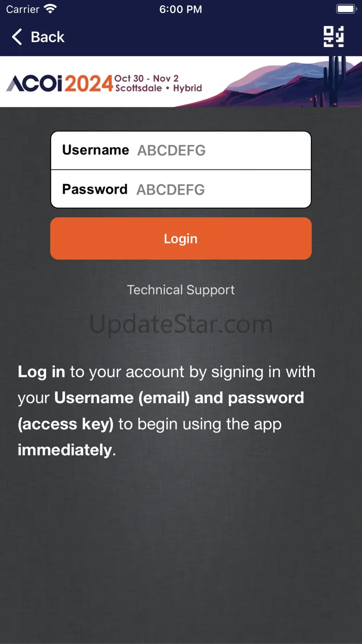
Task: Click the bold Username label
Action: pos(96,150)
